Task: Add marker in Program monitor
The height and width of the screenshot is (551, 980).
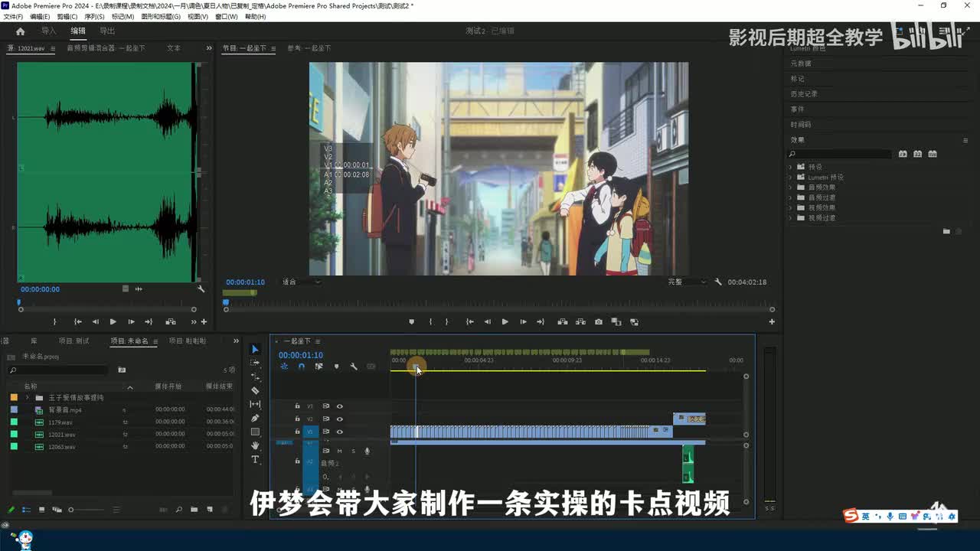Action: point(411,321)
